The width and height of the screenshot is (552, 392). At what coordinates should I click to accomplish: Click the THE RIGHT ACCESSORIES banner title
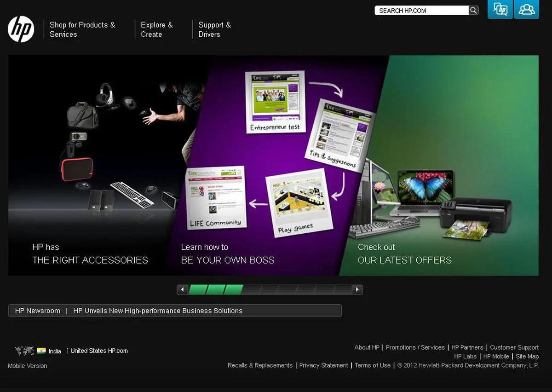[90, 260]
